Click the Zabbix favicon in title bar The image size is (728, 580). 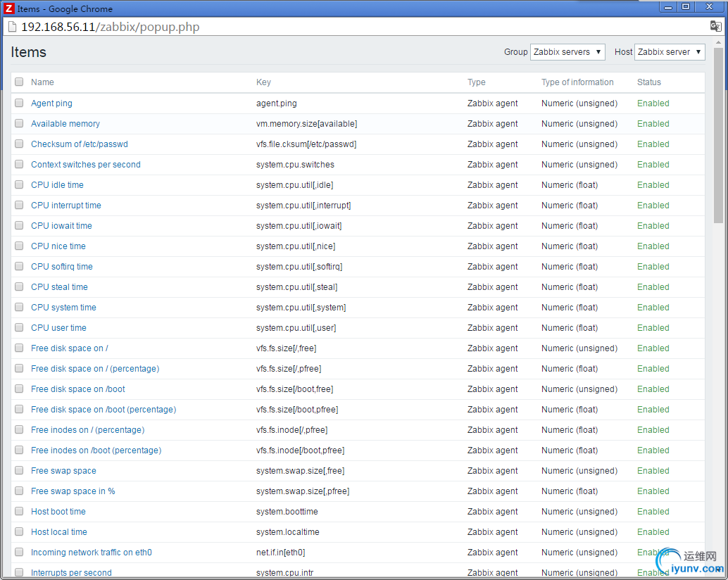[9, 8]
